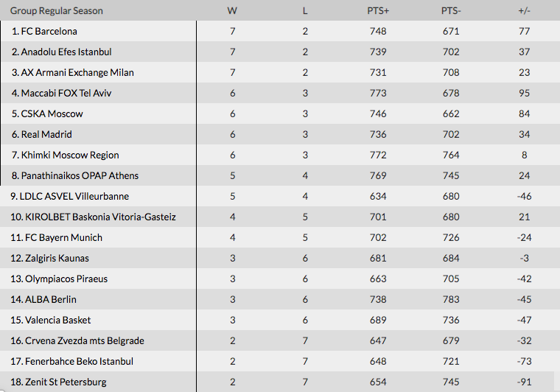Sort by the L column header
The width and height of the screenshot is (560, 392).
tap(305, 11)
